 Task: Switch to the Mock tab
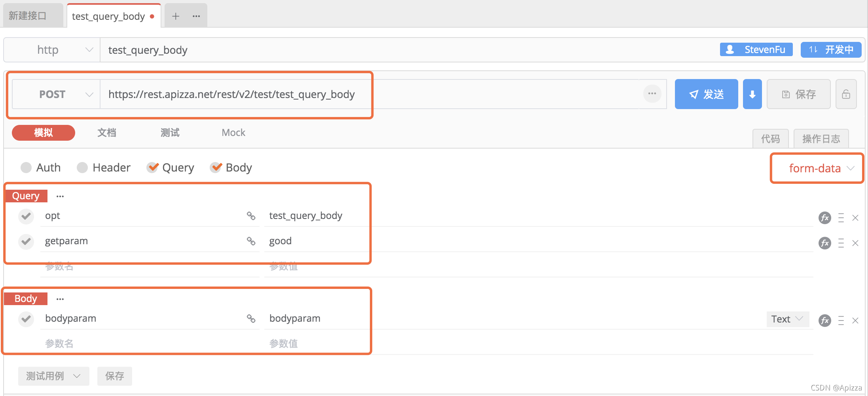point(233,133)
